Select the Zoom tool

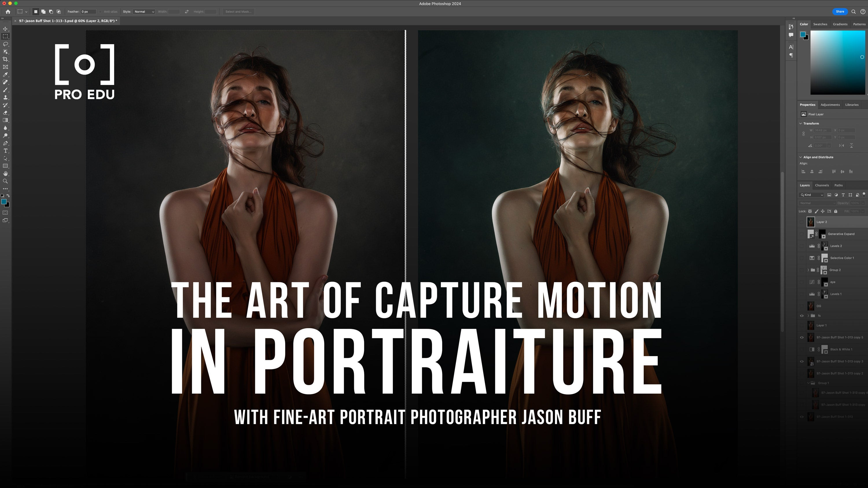click(x=5, y=181)
